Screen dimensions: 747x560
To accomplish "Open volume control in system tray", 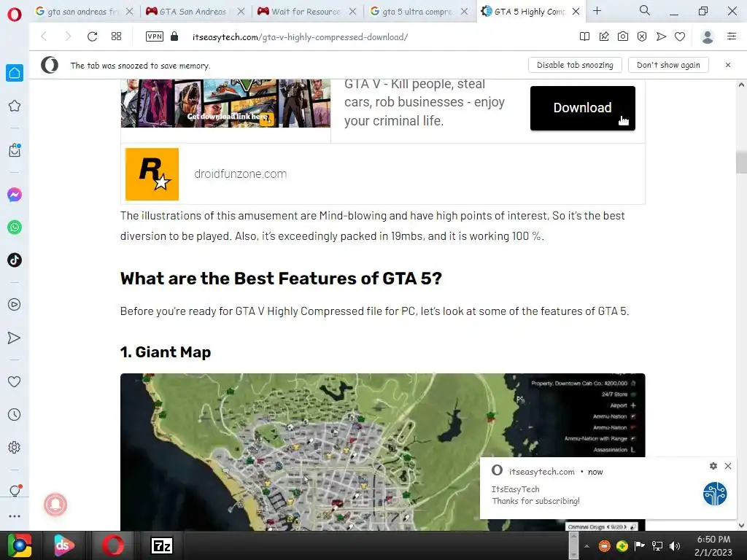I will pos(675,545).
